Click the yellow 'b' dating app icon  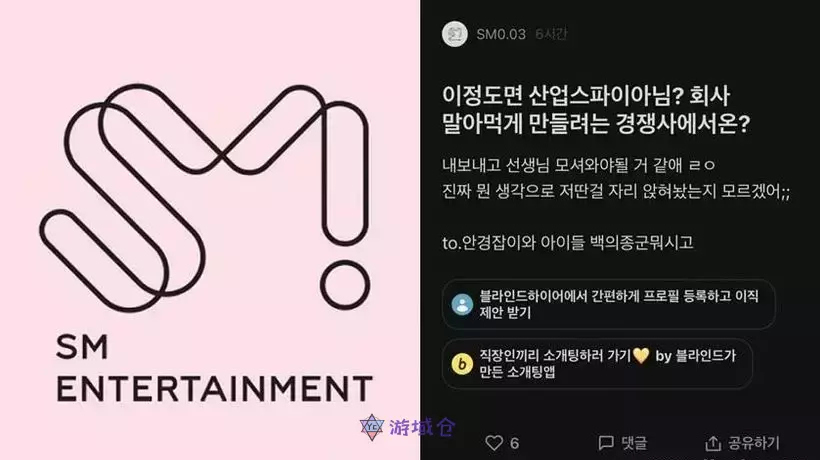tap(462, 363)
